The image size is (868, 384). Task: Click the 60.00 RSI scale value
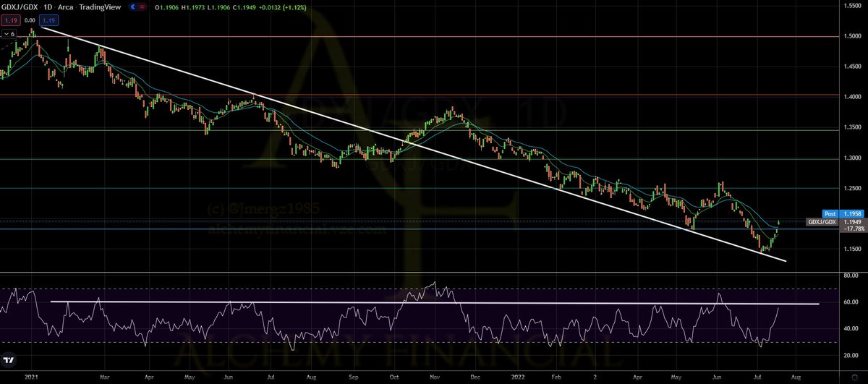pos(851,302)
